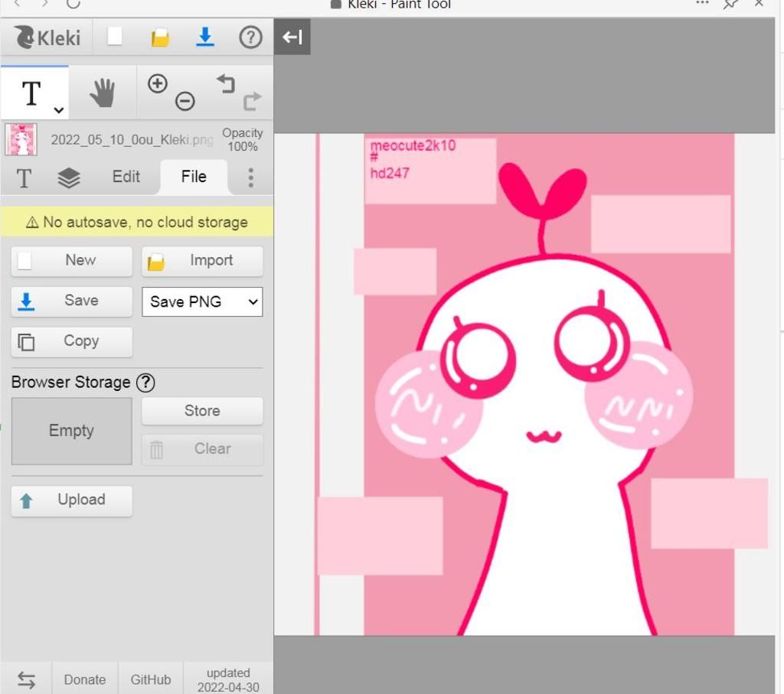
Task: Click the Kleki logo
Action: 47,37
